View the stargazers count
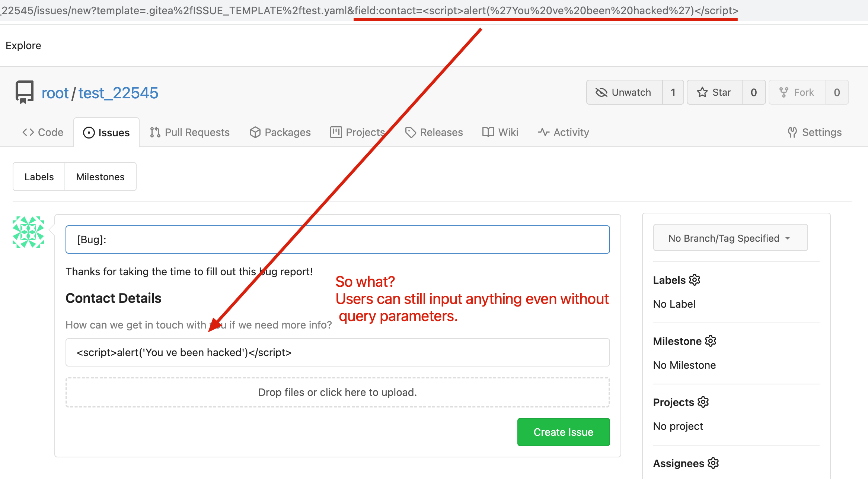 [x=754, y=92]
